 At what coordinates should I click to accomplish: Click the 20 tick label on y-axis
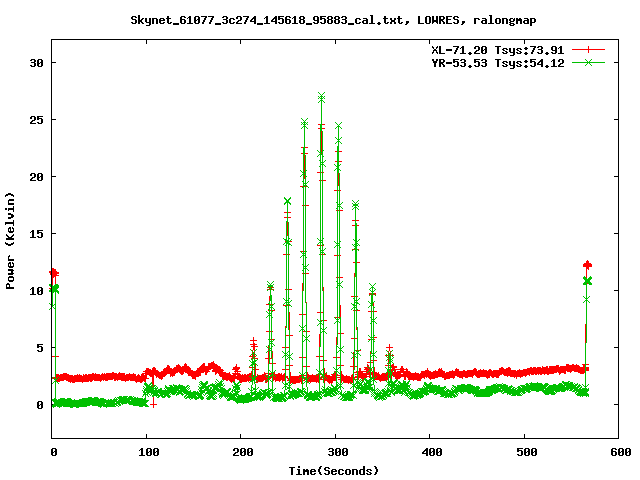coord(39,176)
